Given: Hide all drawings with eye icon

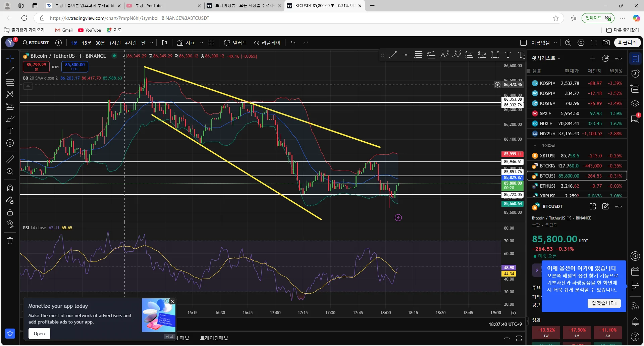Looking at the screenshot, I should click(x=10, y=224).
